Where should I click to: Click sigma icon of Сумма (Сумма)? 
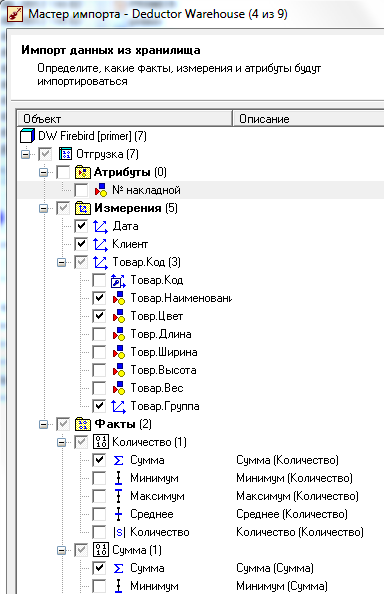point(119,568)
